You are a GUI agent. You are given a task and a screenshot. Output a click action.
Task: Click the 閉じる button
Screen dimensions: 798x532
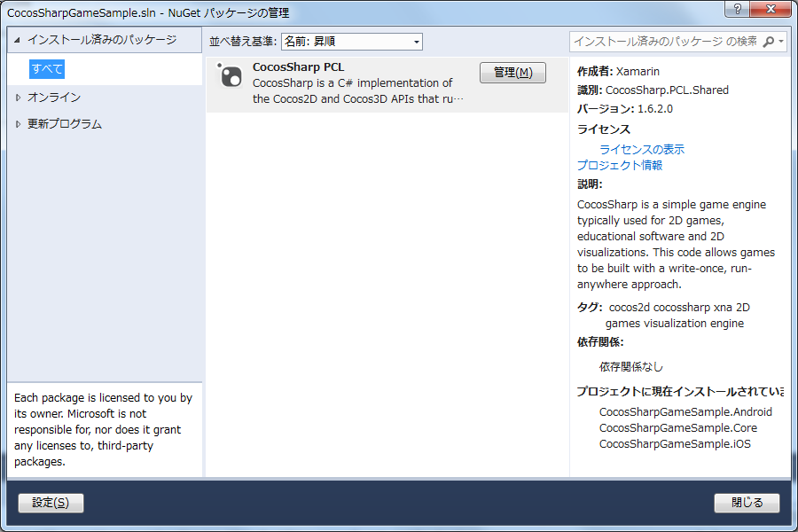747,503
